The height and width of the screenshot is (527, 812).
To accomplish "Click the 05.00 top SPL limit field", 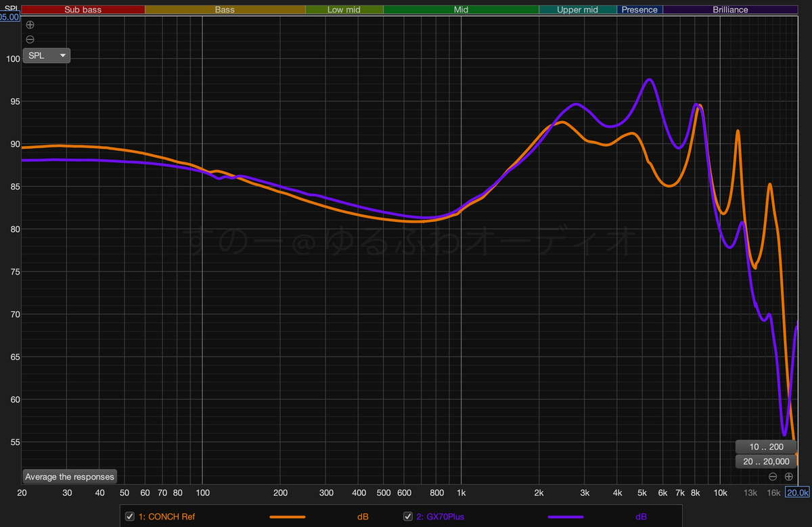I will click(9, 17).
